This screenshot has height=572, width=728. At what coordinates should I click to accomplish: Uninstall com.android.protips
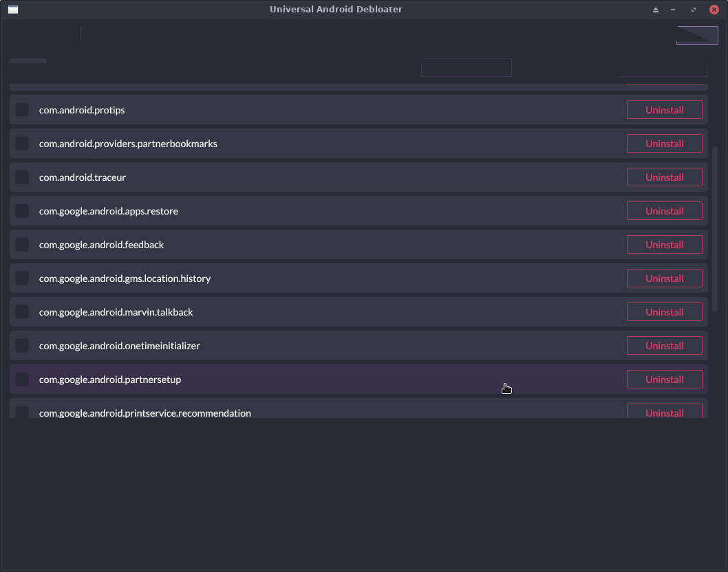click(664, 109)
